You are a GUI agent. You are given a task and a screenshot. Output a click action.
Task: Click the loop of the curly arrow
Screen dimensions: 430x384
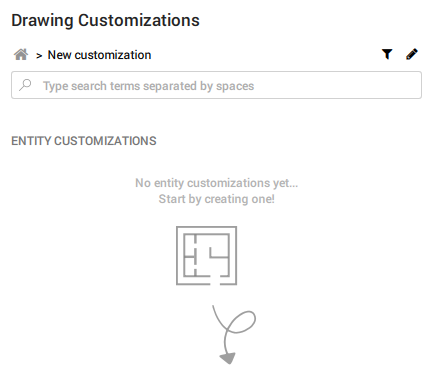241,322
